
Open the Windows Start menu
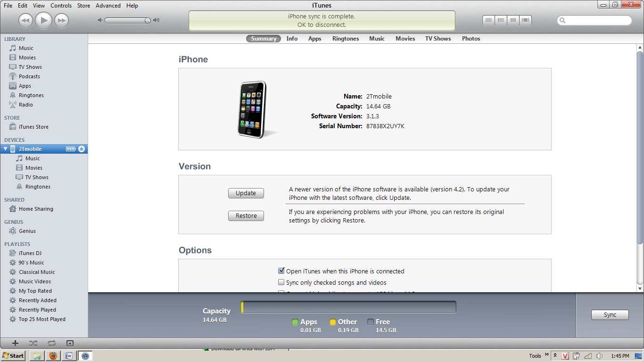click(13, 356)
